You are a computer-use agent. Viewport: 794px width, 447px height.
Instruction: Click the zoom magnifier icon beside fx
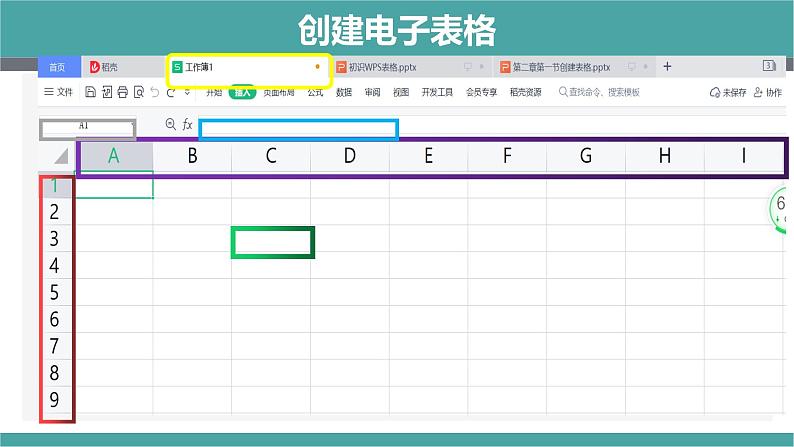(171, 124)
